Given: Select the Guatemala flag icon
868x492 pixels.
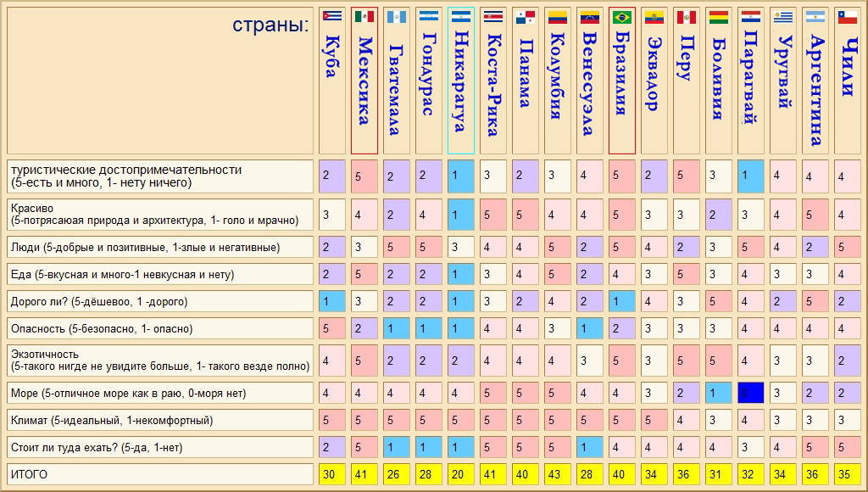Looking at the screenshot, I should pos(397,17).
